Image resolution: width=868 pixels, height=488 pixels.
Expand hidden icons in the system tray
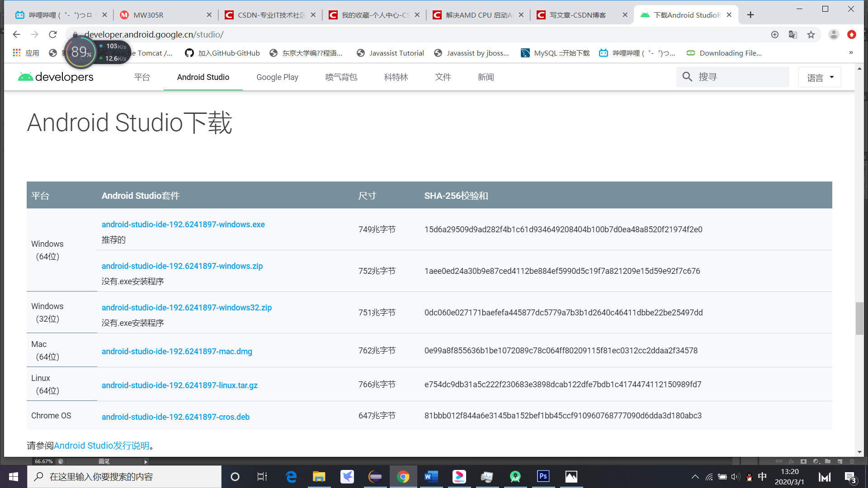tap(695, 476)
